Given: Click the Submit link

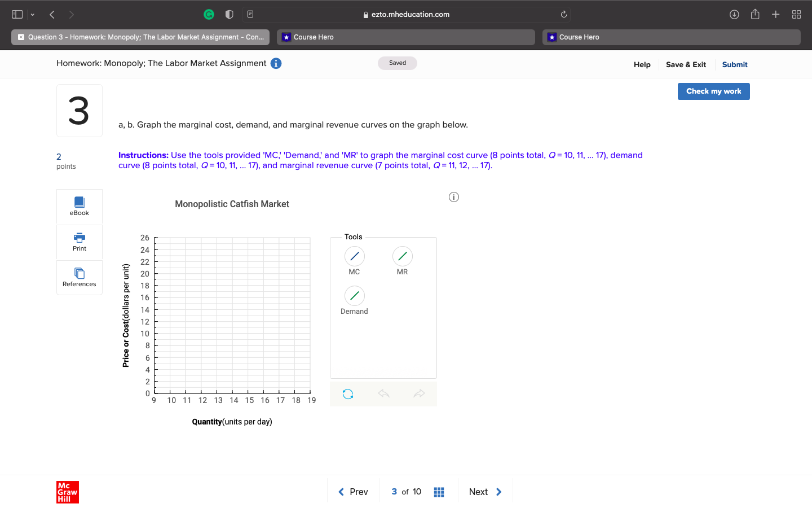Looking at the screenshot, I should (735, 64).
